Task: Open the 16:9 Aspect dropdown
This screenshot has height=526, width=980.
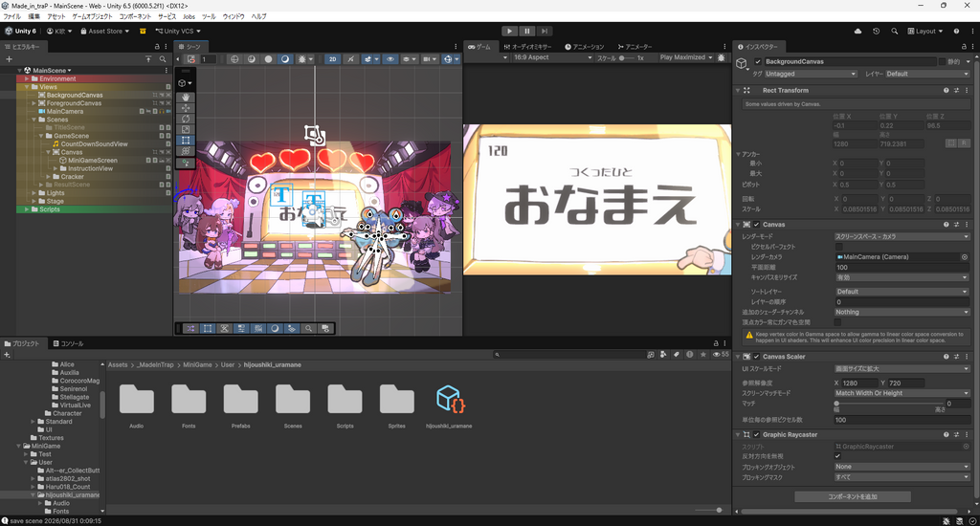Action: point(552,57)
